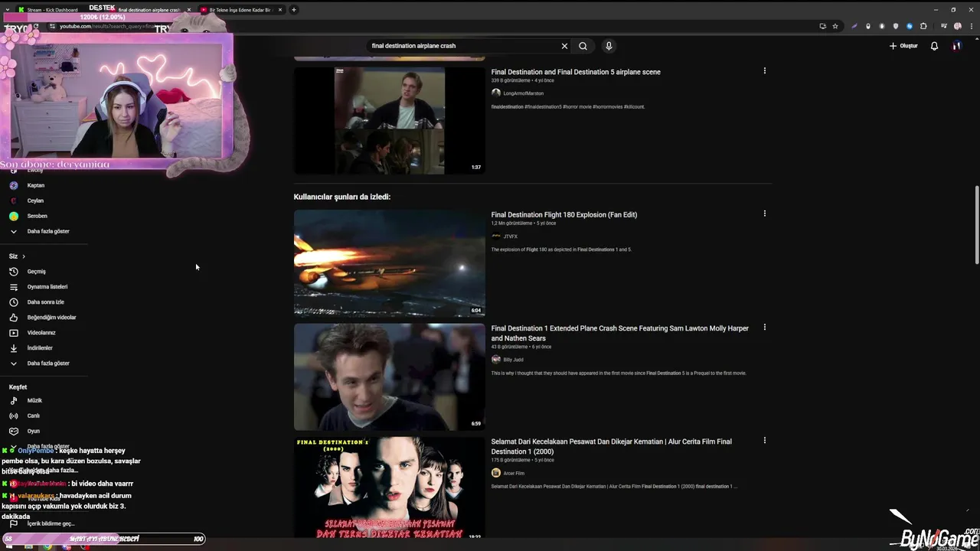This screenshot has height=551, width=980.
Task: Play the Final Destination 1 (2000) poster thumbnail
Action: pos(389,487)
